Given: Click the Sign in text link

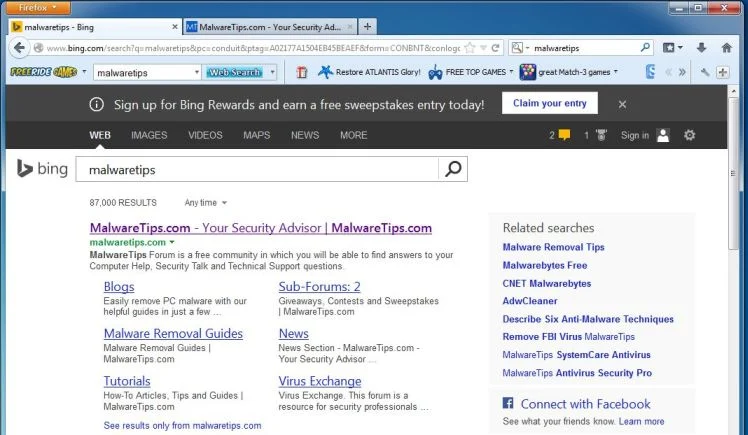Looking at the screenshot, I should [x=634, y=135].
